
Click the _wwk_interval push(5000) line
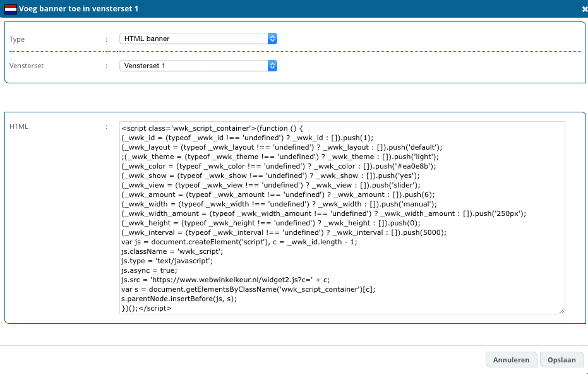pyautogui.click(x=284, y=232)
